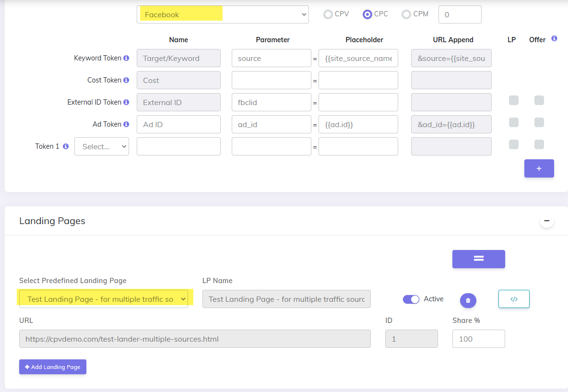Open the Token 1 info icon
This screenshot has height=392, width=568.
[x=66, y=146]
